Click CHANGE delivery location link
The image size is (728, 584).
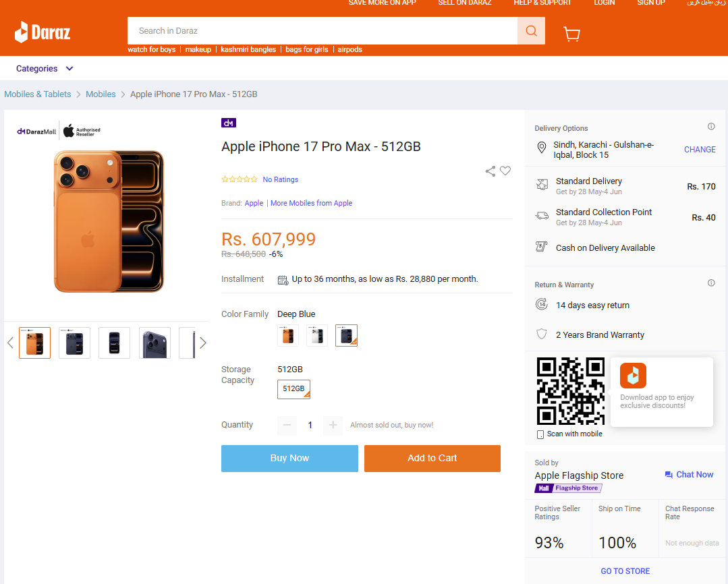[x=700, y=150]
